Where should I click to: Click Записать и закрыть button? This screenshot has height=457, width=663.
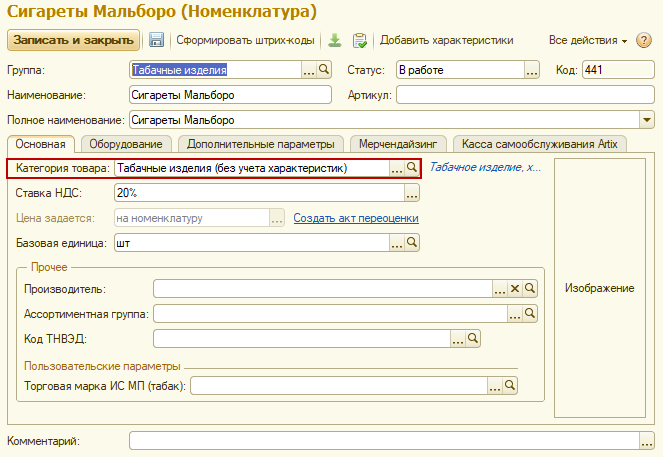[73, 40]
